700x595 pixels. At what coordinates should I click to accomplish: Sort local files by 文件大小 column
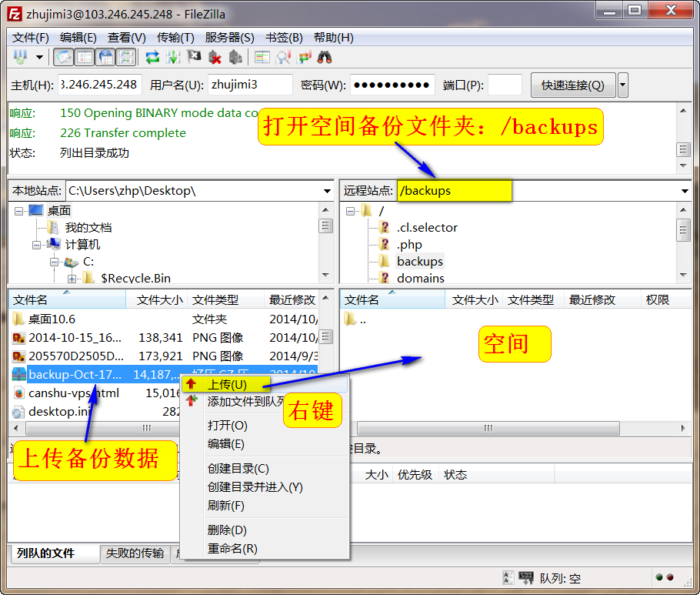(x=157, y=299)
